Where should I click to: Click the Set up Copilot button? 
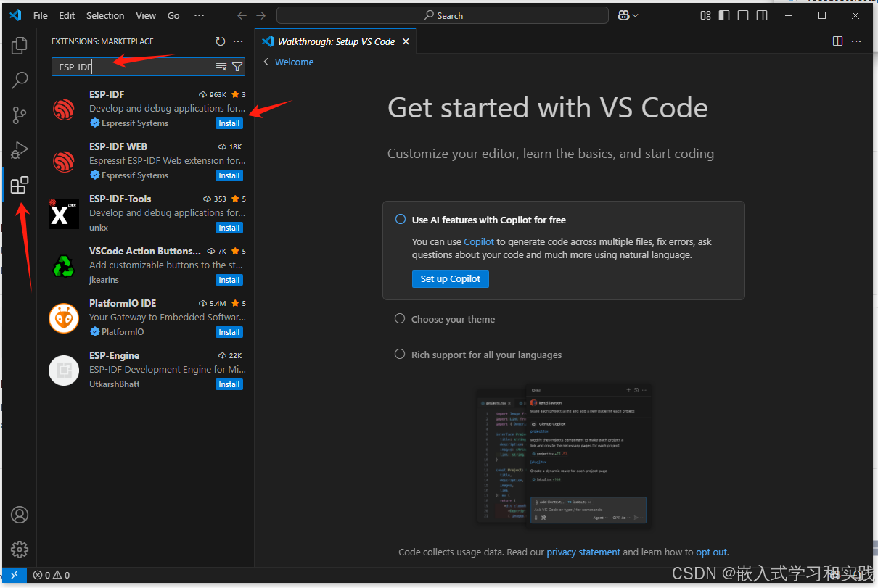point(451,279)
